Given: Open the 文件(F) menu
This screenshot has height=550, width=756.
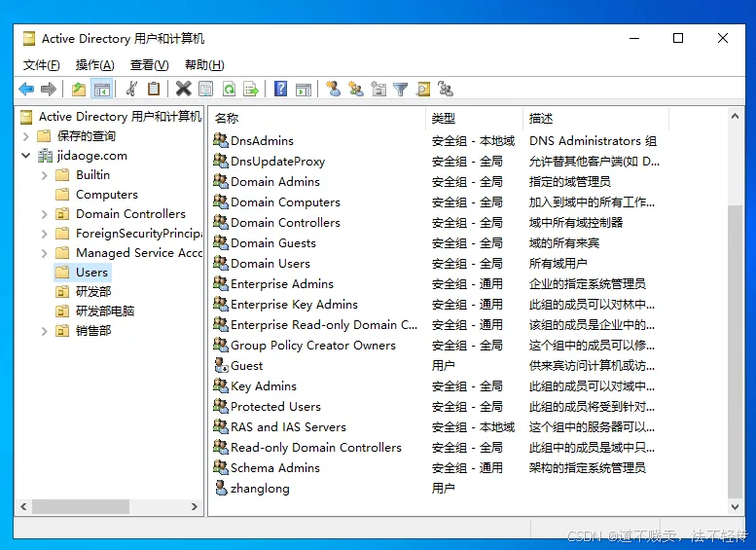Looking at the screenshot, I should (42, 64).
